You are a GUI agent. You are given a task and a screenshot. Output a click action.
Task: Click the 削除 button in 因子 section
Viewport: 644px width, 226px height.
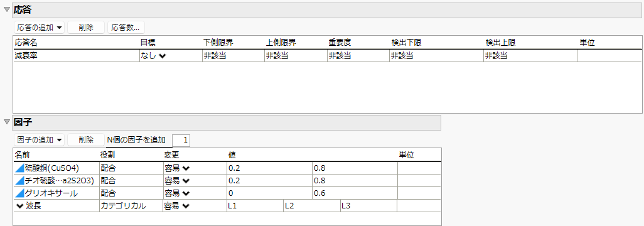pos(86,140)
